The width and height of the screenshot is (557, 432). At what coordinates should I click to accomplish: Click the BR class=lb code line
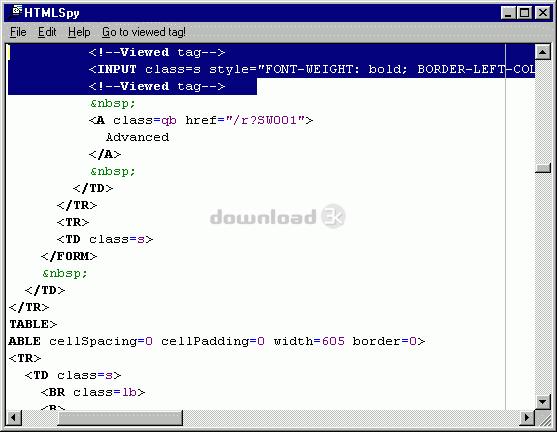point(93,392)
